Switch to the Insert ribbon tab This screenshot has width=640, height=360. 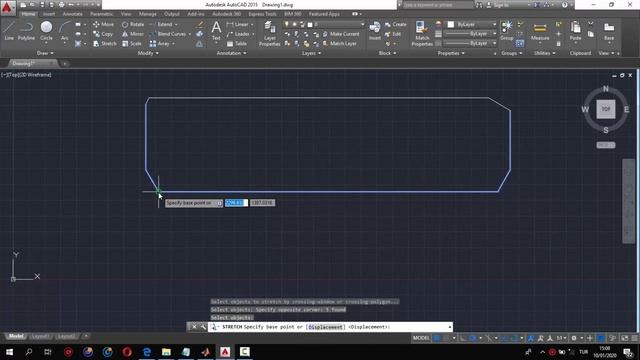click(x=49, y=14)
